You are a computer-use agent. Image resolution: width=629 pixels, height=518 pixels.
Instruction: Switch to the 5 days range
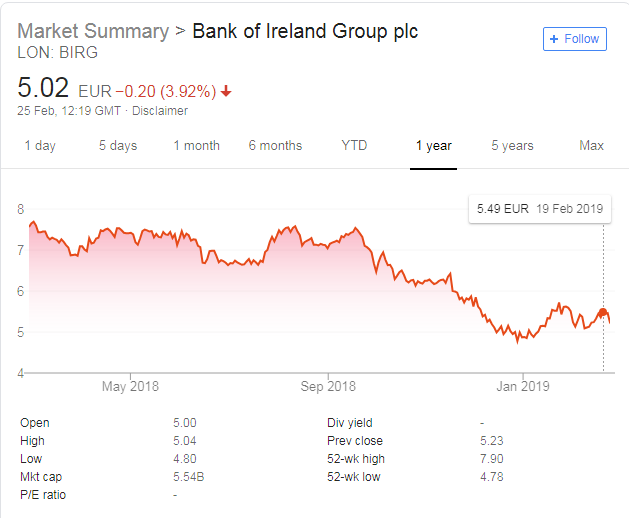coord(118,146)
